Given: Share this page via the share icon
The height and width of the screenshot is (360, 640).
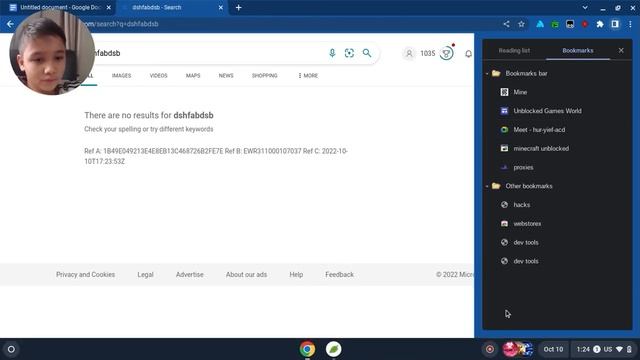Looking at the screenshot, I should pyautogui.click(x=506, y=24).
